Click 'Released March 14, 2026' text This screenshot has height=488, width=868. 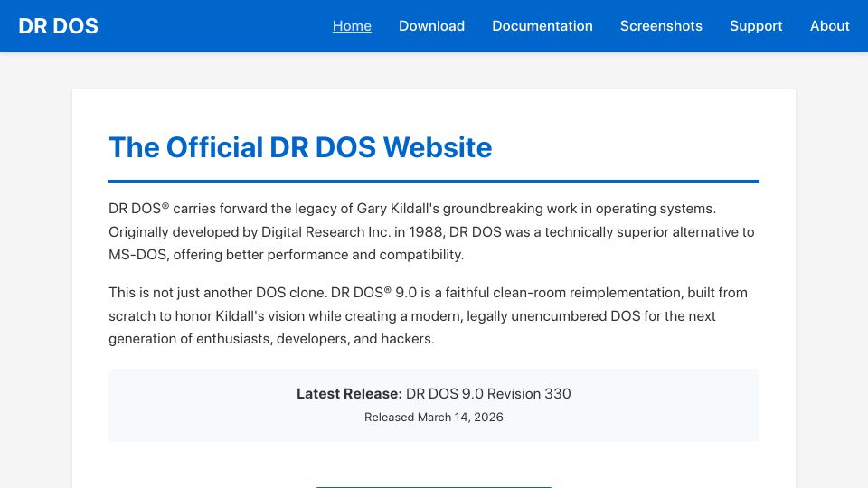[x=433, y=418]
